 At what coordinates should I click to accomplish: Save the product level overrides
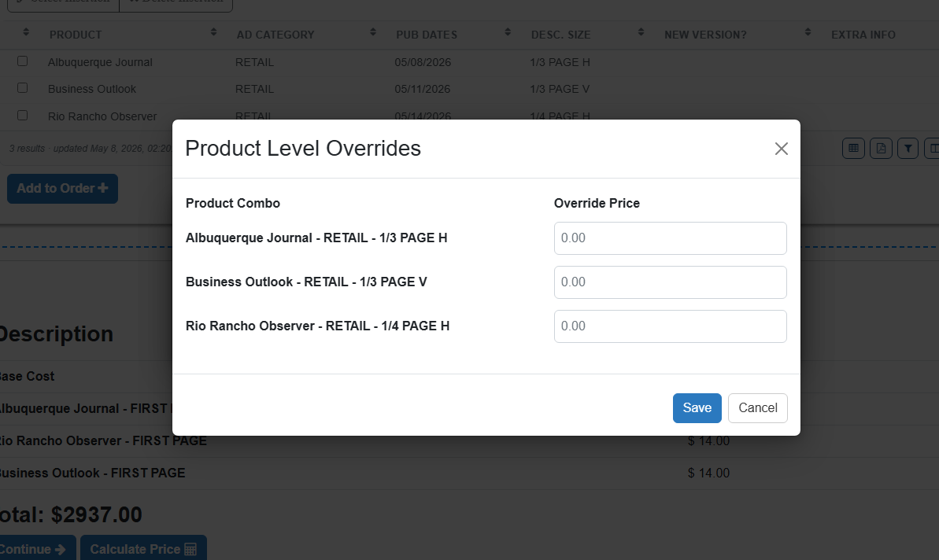click(697, 408)
